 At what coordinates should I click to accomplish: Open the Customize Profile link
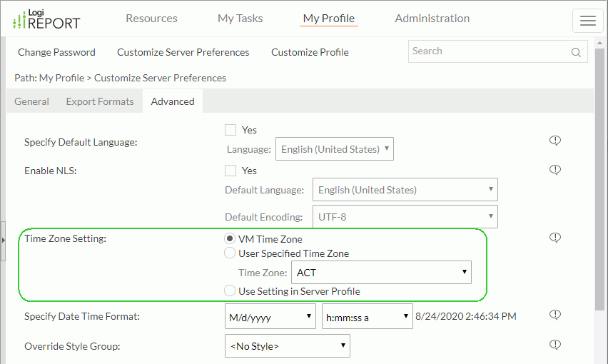coord(310,52)
